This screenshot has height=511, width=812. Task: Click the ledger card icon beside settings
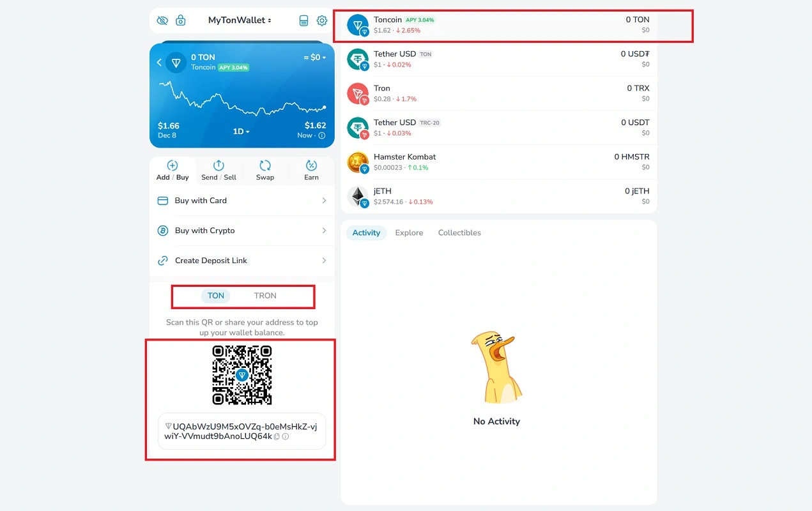tap(304, 20)
